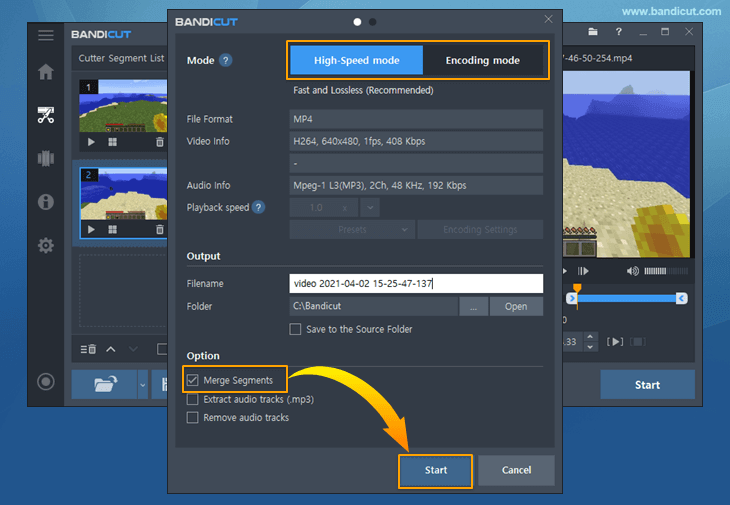Play segment 2 in the Cutter Segment List
This screenshot has width=730, height=505.
pyautogui.click(x=91, y=229)
